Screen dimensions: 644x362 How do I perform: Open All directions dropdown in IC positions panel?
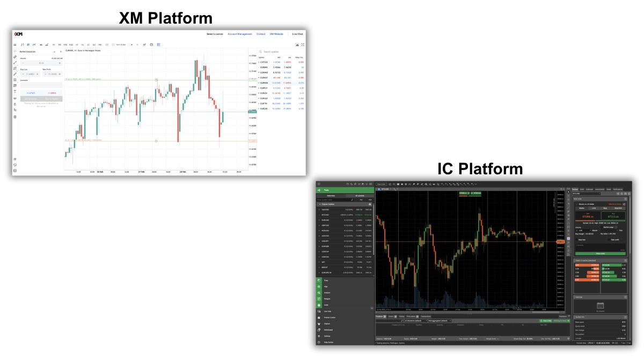(415, 321)
